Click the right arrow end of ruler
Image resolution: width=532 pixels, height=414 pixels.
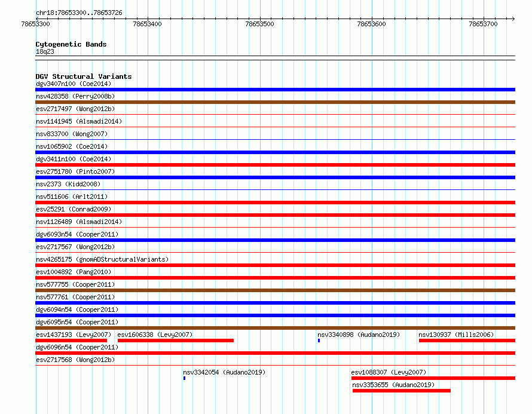tap(513, 19)
